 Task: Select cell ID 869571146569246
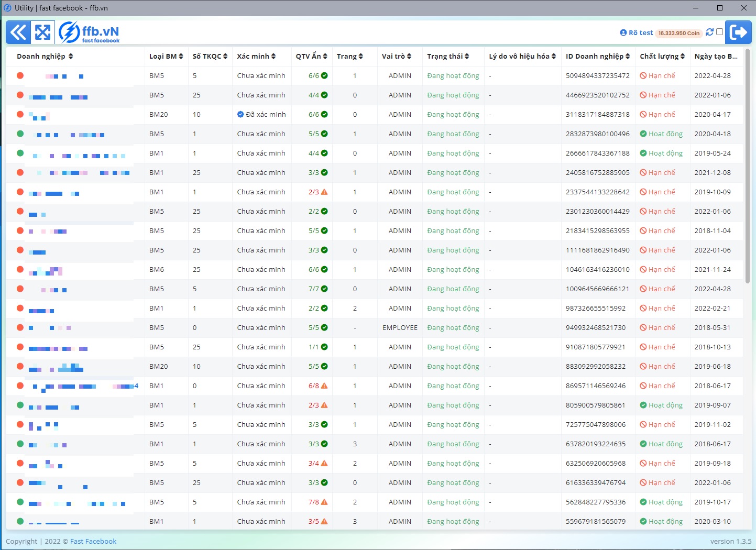(596, 386)
